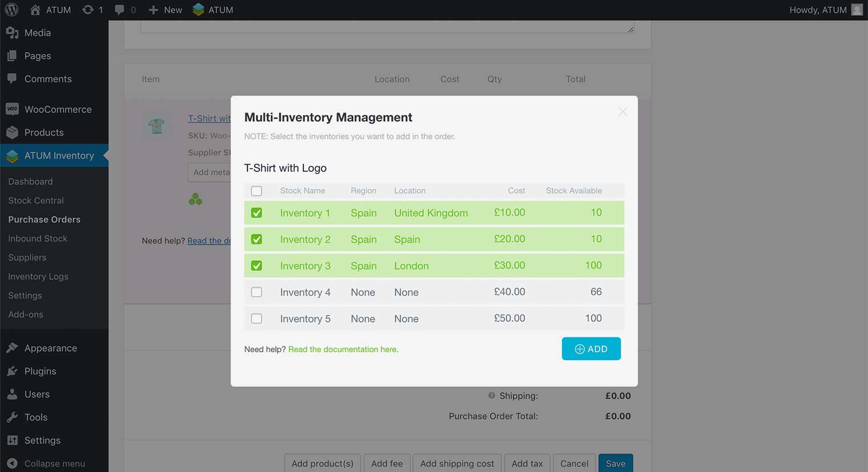This screenshot has width=868, height=472.
Task: Go to Stock Central submenu
Action: [36, 200]
